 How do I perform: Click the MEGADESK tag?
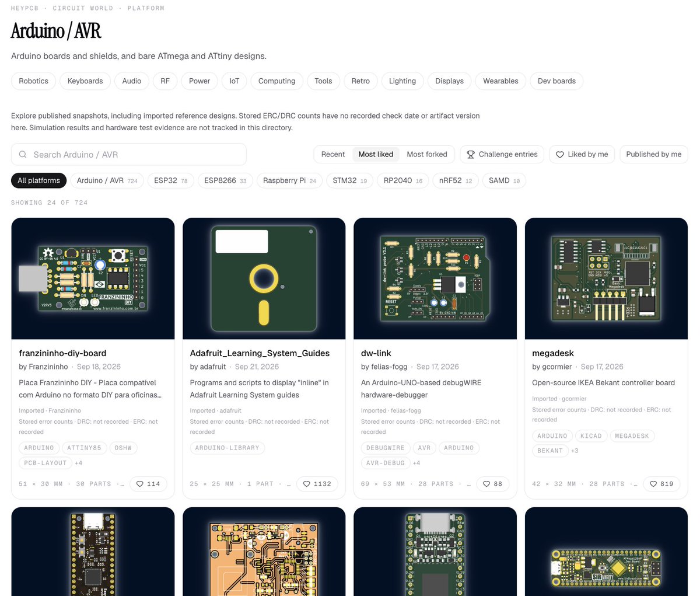[632, 436]
